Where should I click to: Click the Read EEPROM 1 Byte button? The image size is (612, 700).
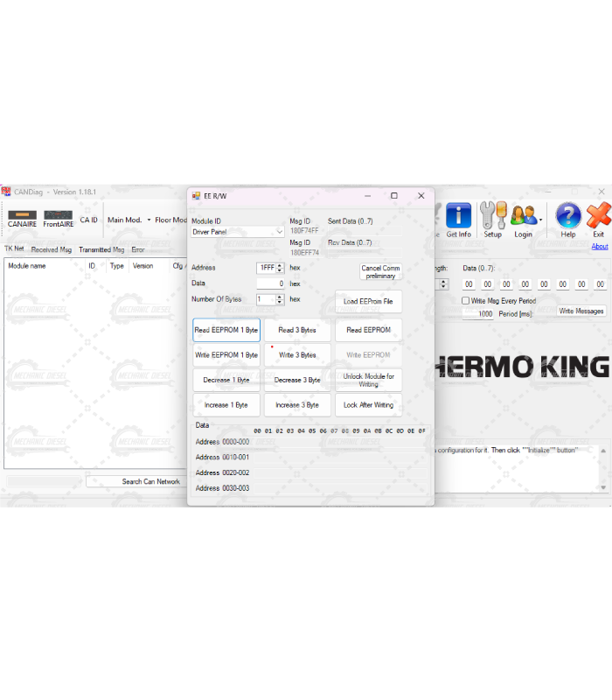pyautogui.click(x=226, y=330)
